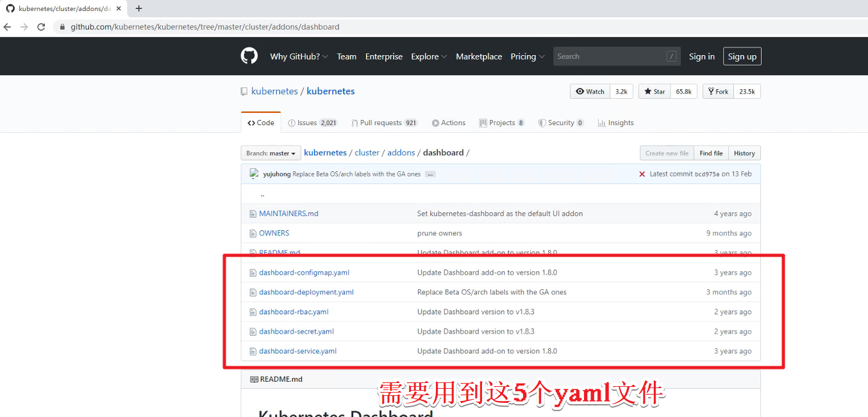Click the History button
The width and height of the screenshot is (868, 417).
coord(744,153)
